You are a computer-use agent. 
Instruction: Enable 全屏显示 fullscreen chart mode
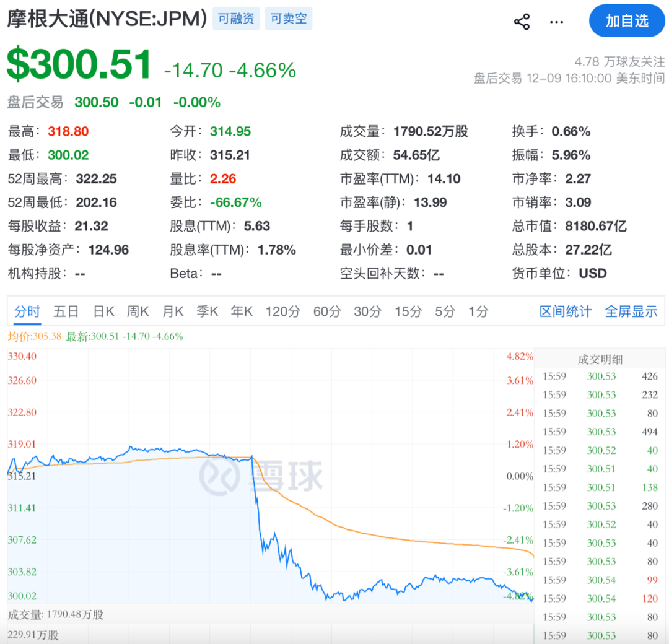[631, 311]
